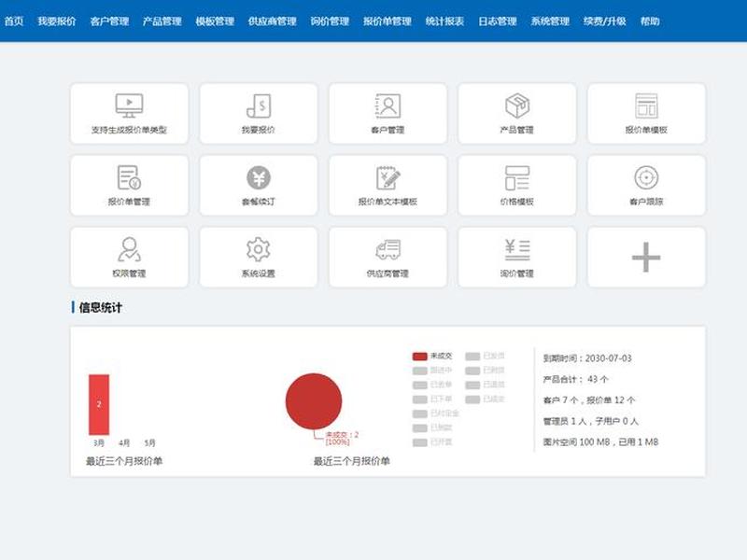Open the 报价单模板 layout icon card
This screenshot has width=747, height=560.
pos(646,114)
